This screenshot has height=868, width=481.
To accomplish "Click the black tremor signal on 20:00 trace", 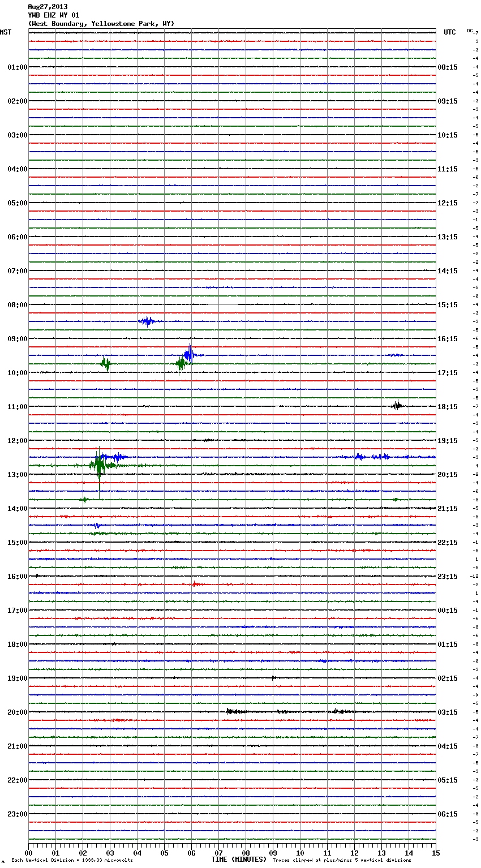I will [291, 711].
